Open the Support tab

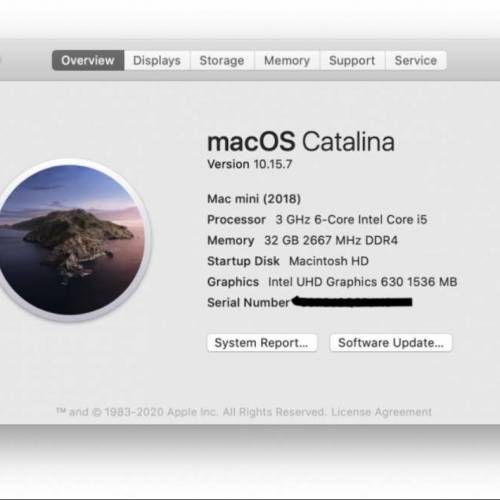click(x=352, y=60)
